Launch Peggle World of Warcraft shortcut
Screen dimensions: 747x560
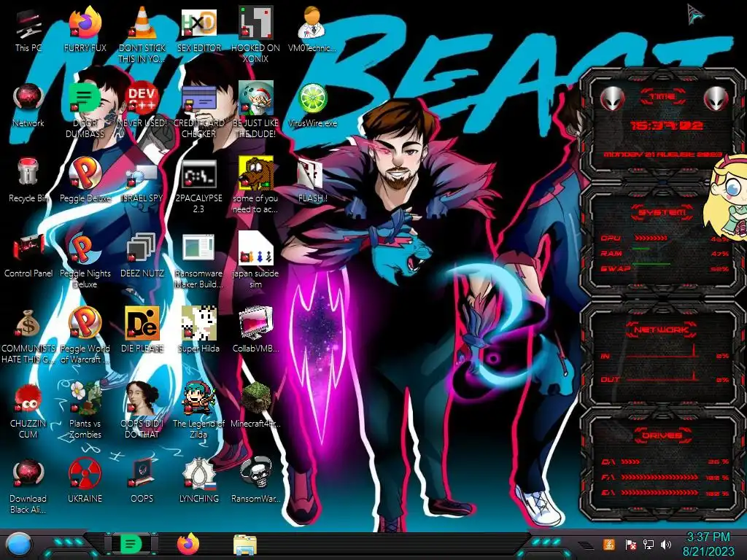click(x=85, y=335)
